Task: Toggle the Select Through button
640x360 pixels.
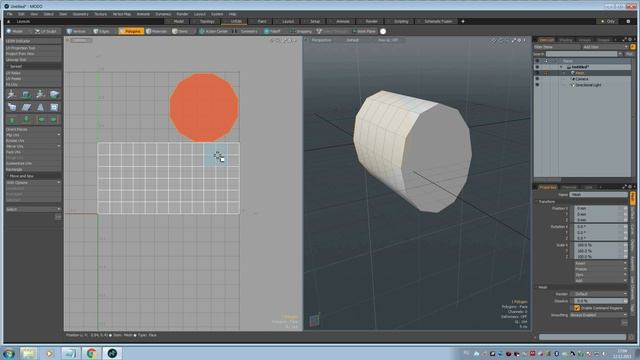Action: 333,31
